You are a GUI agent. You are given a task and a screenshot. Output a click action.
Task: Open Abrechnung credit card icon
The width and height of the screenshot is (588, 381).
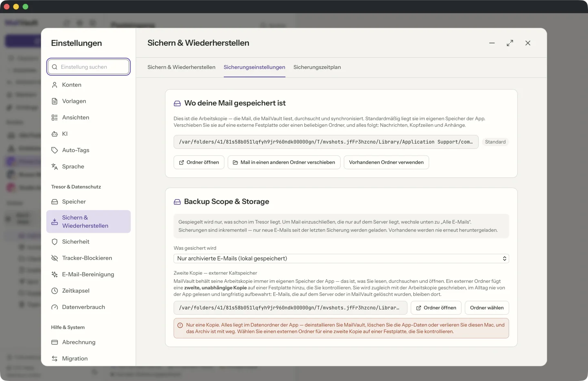tap(54, 342)
